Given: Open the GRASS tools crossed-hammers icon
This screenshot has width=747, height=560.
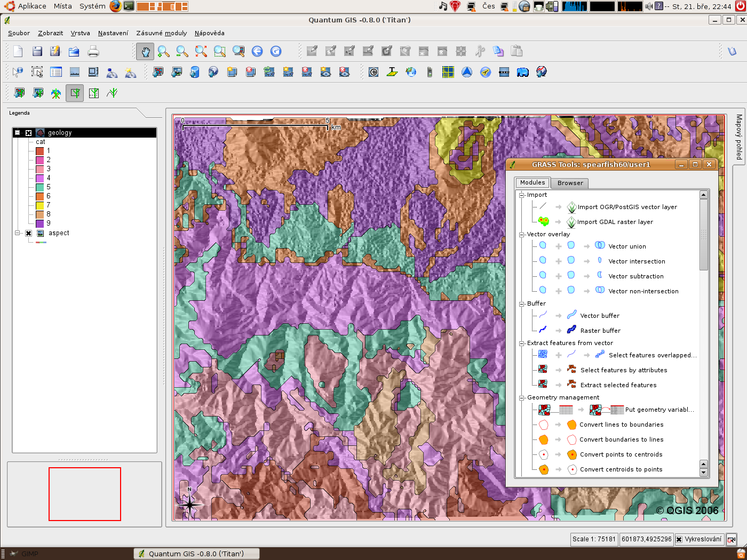Looking at the screenshot, I should 56,93.
